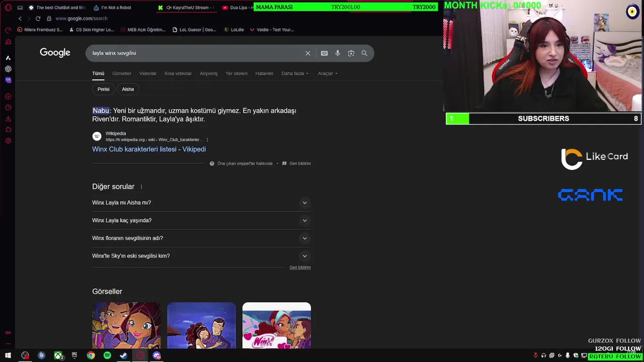Viewport: 644px width, 362px height.
Task: Start voice search with microphone icon
Action: 338,53
